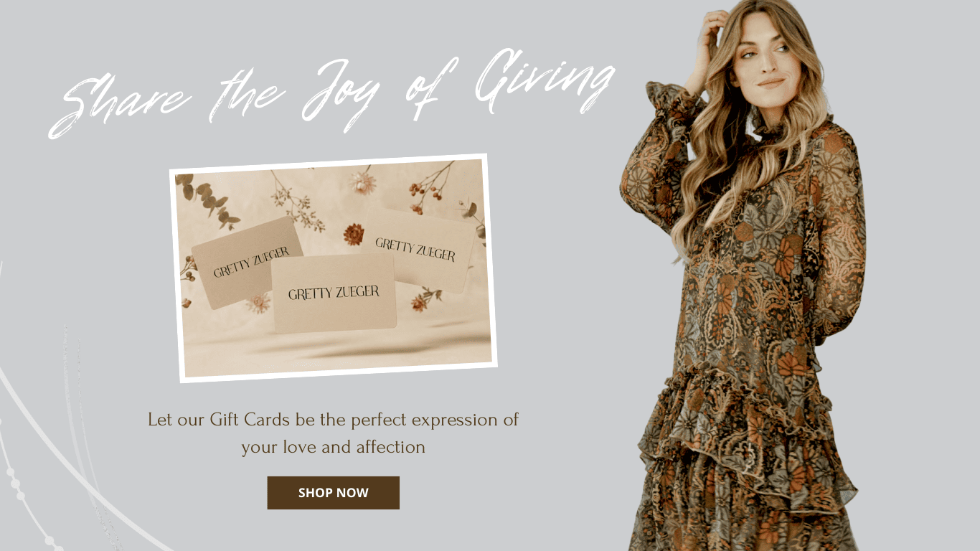Click the red dried flower between the cards
Image resolution: width=980 pixels, height=551 pixels.
click(x=353, y=234)
